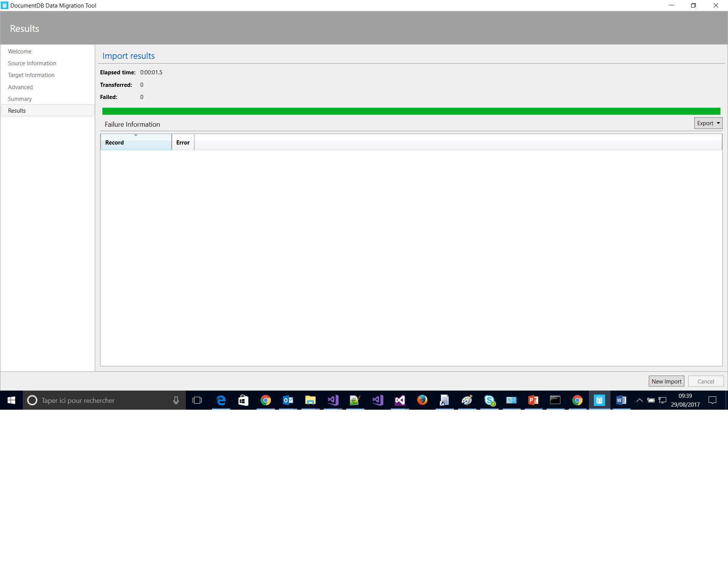This screenshot has height=569, width=728.
Task: Open File Explorer taskbar icon
Action: (310, 400)
